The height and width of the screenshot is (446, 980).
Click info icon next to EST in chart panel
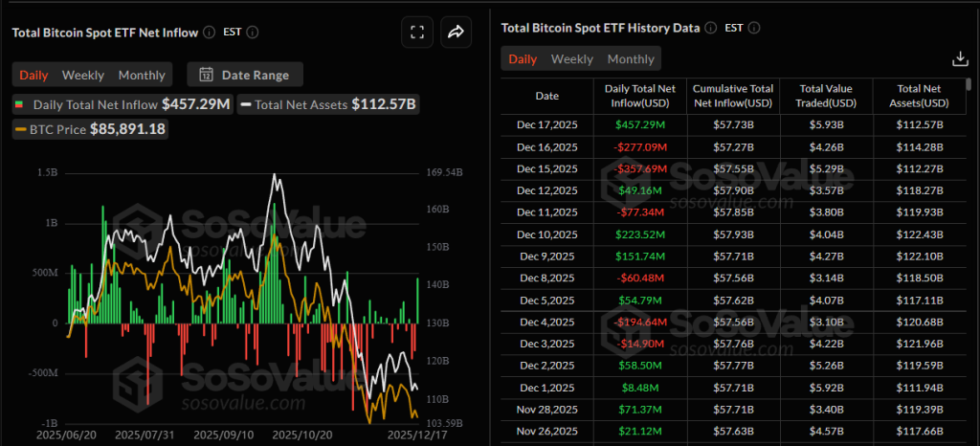click(x=253, y=32)
